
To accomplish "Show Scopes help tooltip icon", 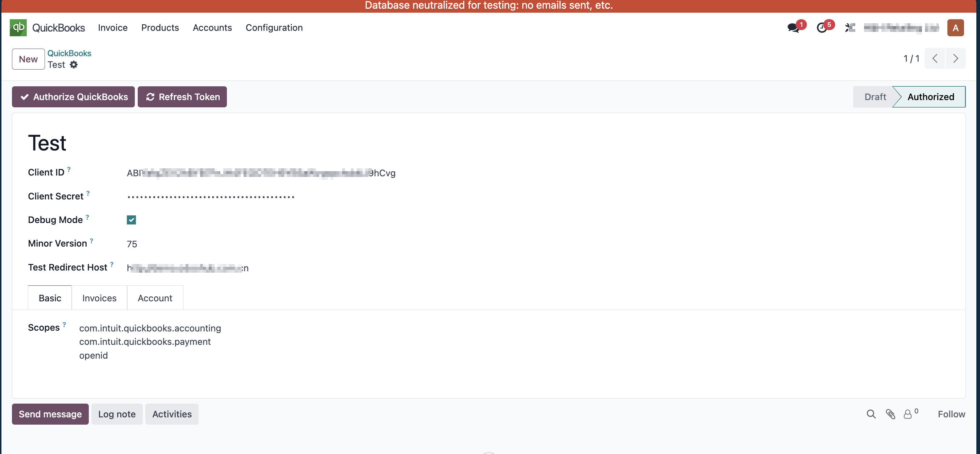I will pos(64,325).
